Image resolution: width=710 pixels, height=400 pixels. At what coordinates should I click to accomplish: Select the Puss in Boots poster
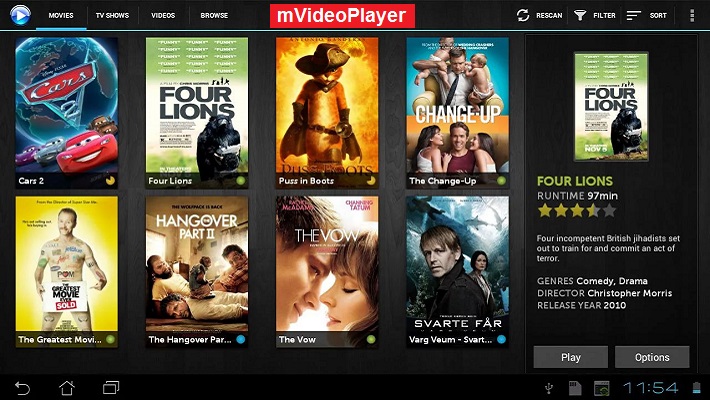[x=327, y=113]
